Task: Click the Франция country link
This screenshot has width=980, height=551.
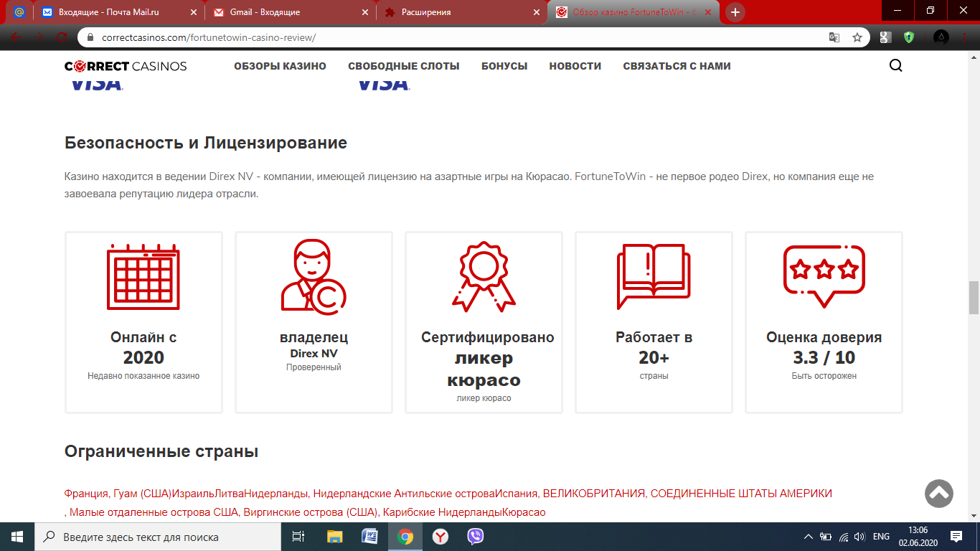Action: (86, 494)
